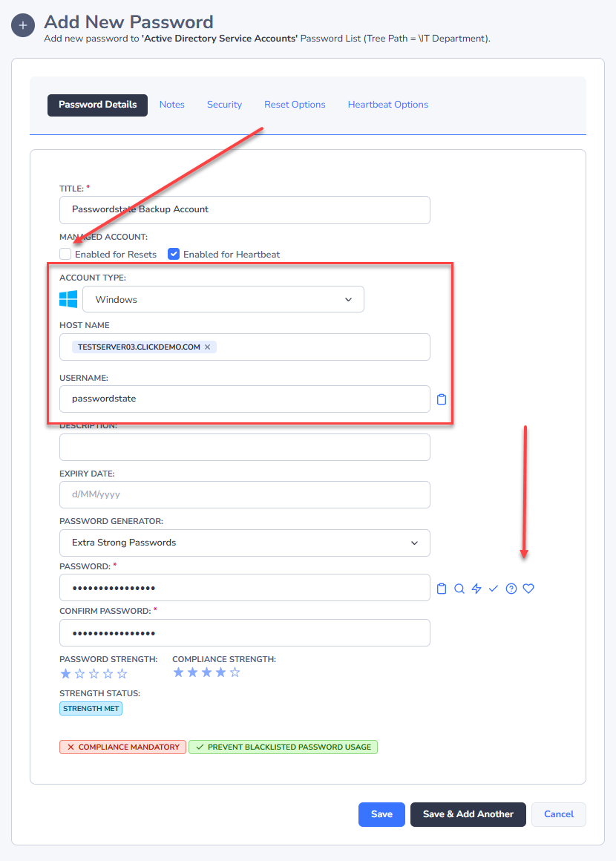Viewport: 616px width, 861px height.
Task: Click the checkmark icon beside Password field
Action: pyautogui.click(x=494, y=589)
